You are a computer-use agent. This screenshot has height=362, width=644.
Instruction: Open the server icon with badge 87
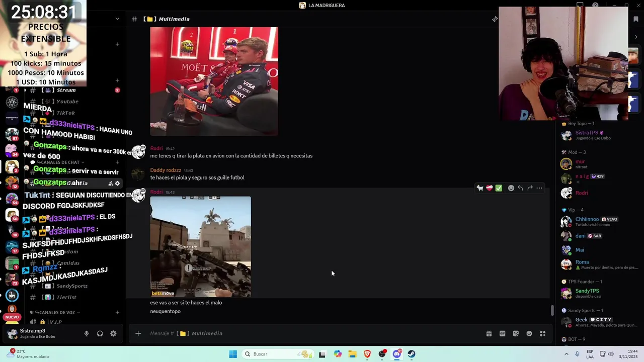coord(12,133)
